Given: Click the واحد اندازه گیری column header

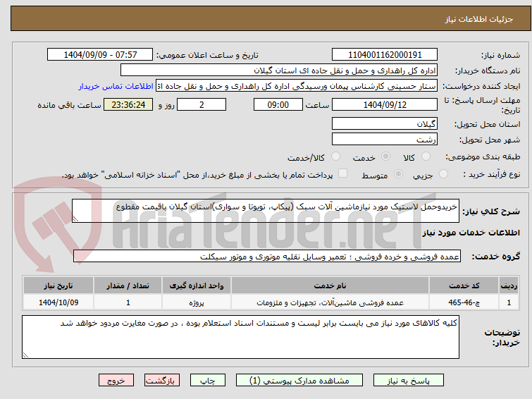Looking at the screenshot, I should 197,286.
